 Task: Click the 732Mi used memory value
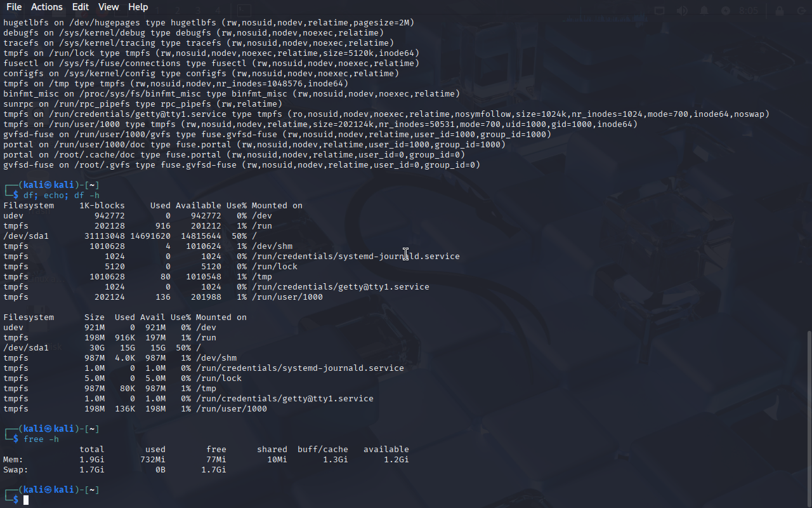[153, 459]
